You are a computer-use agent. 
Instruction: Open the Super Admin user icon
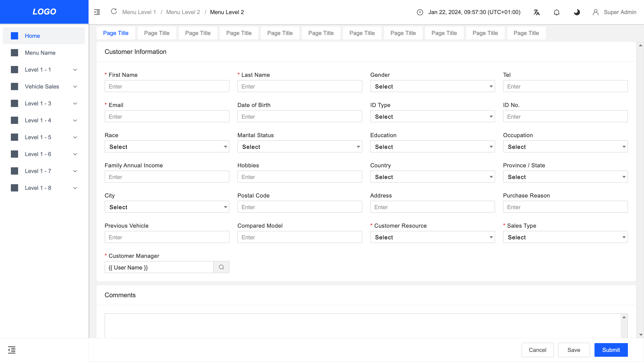point(595,12)
